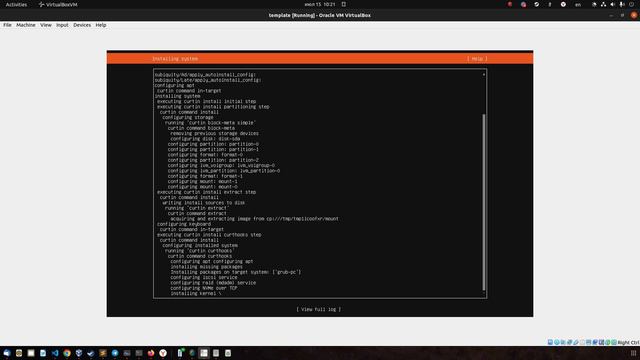640x360 pixels.
Task: Open the File menu
Action: pos(7,25)
